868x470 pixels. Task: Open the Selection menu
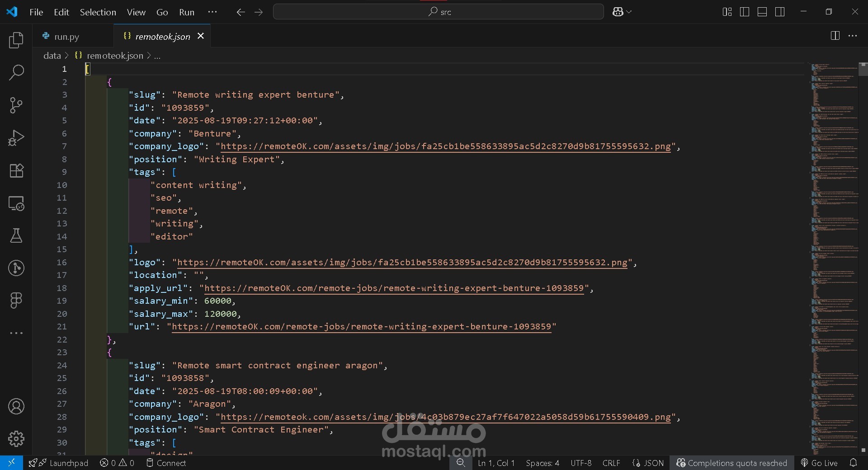[x=98, y=12]
